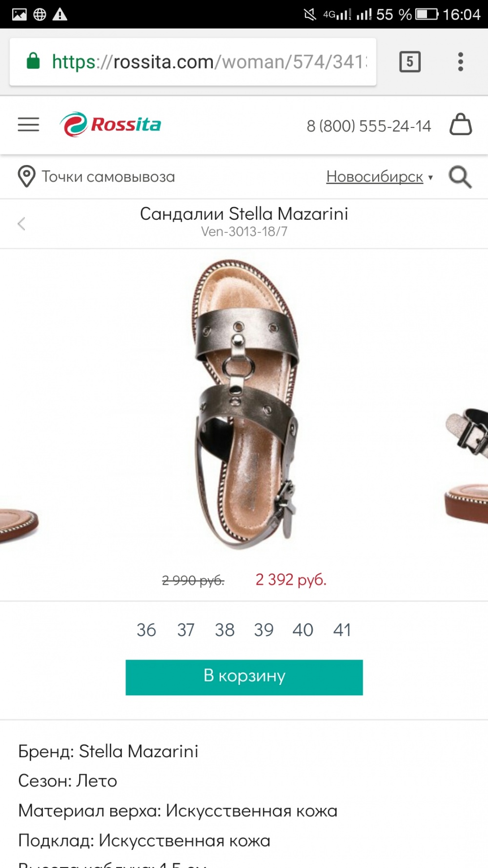
Task: Click the left chevron to view previous image
Action: (21, 223)
